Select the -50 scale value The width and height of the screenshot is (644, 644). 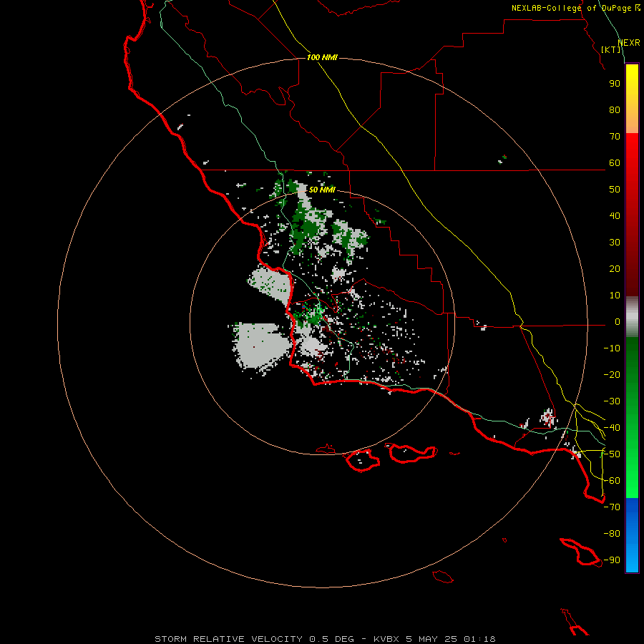click(x=612, y=454)
